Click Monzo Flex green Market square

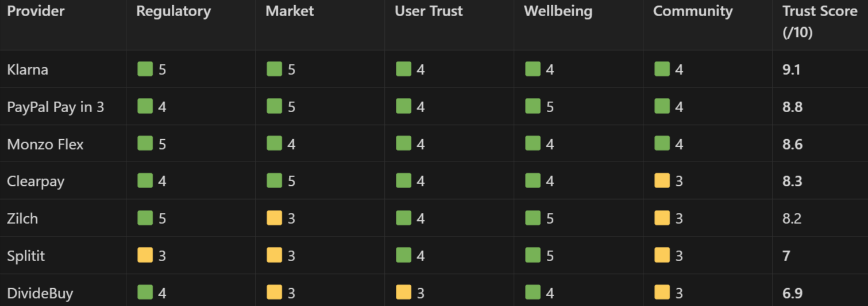pos(274,144)
